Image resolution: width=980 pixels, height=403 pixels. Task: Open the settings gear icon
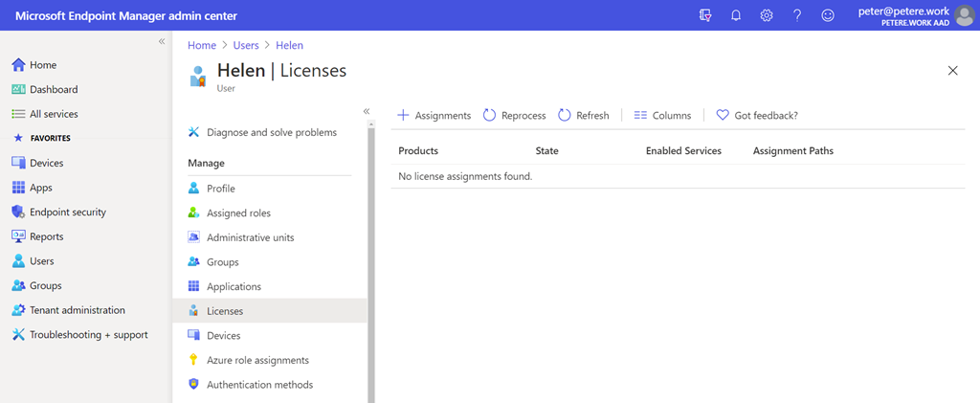[x=767, y=15]
